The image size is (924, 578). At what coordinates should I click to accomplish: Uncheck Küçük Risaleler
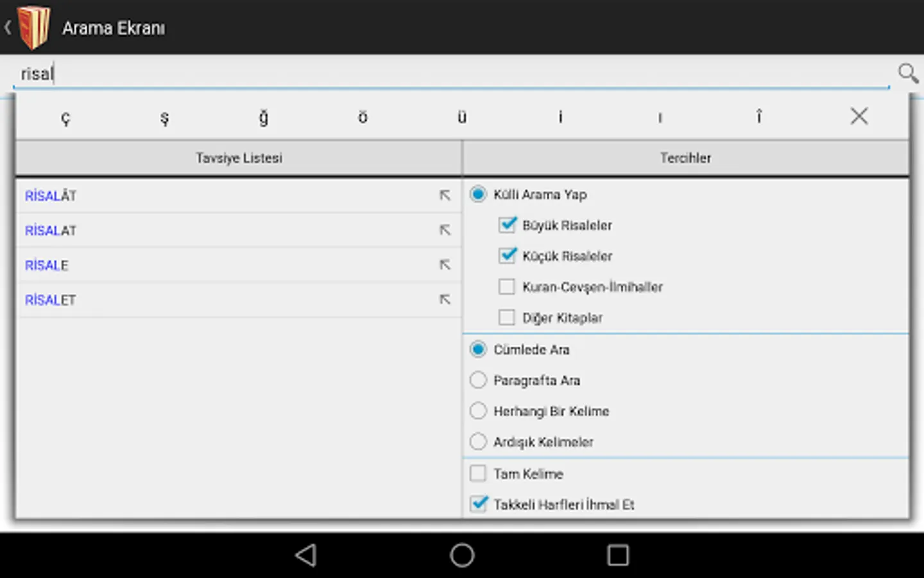coord(507,256)
